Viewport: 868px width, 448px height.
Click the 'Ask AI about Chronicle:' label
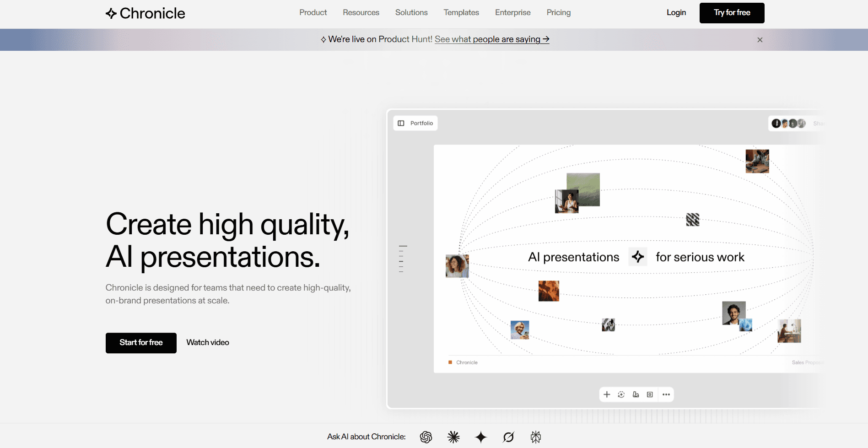pos(366,437)
